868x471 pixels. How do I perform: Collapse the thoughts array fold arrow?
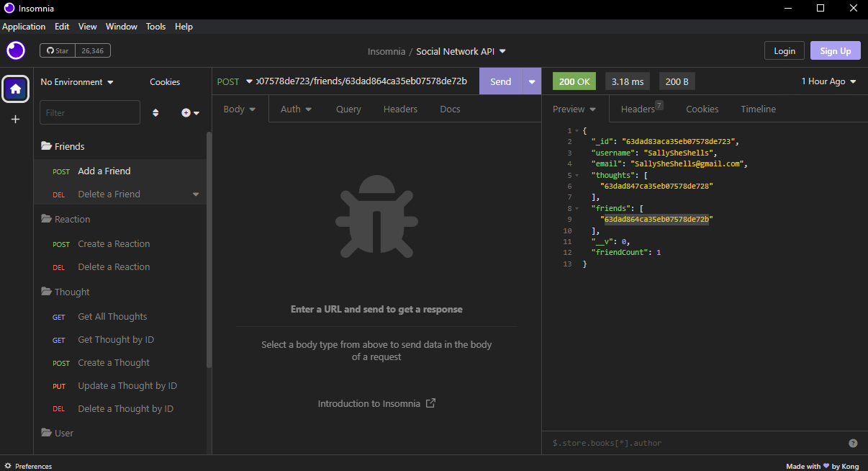[578, 175]
